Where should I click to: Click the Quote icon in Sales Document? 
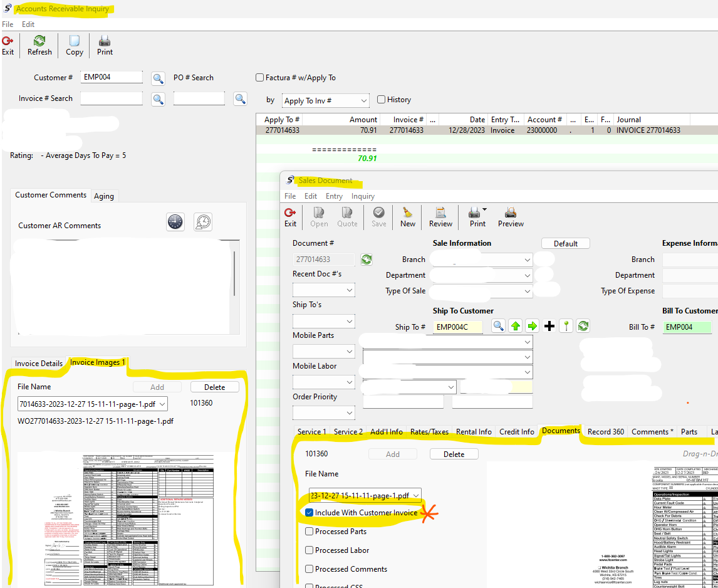346,213
